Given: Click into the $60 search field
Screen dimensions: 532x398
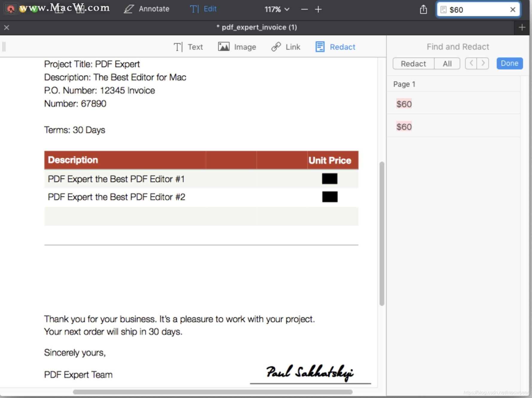Looking at the screenshot, I should click(x=478, y=10).
